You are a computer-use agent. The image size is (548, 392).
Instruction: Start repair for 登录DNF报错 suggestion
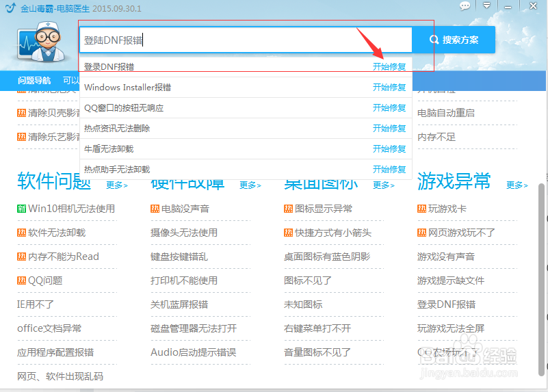point(389,66)
